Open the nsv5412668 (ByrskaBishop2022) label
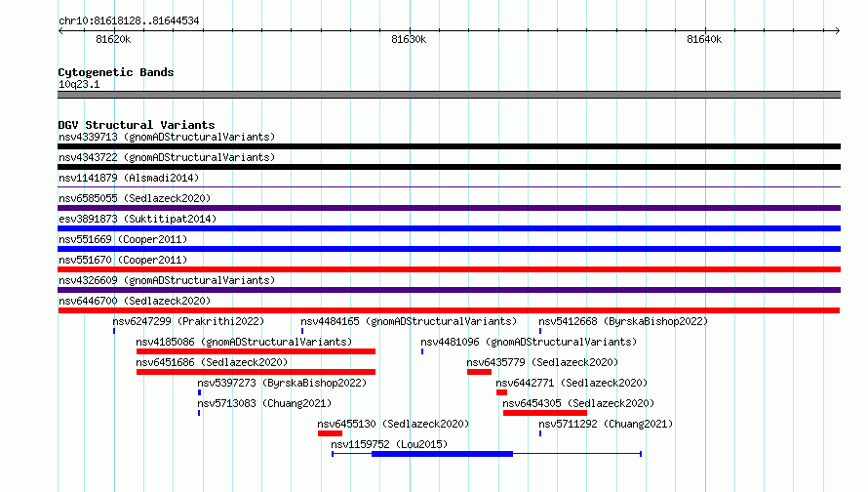The image size is (868, 492). pos(623,321)
